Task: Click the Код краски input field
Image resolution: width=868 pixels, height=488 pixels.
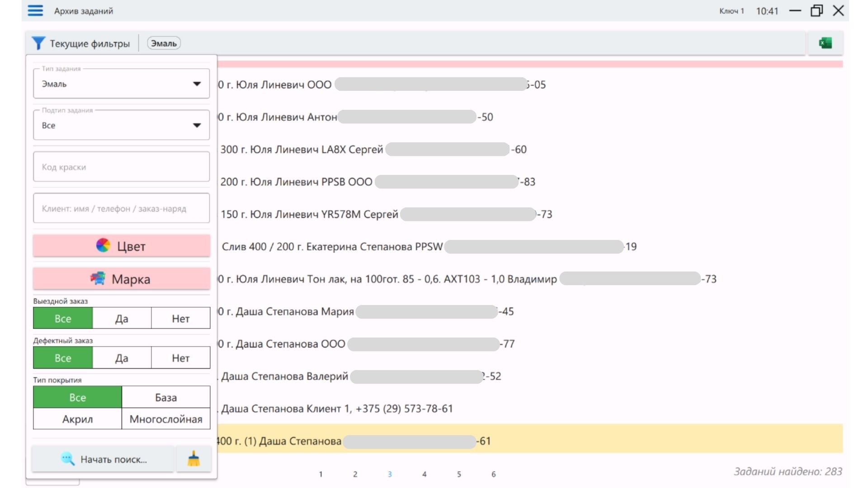Action: [121, 167]
